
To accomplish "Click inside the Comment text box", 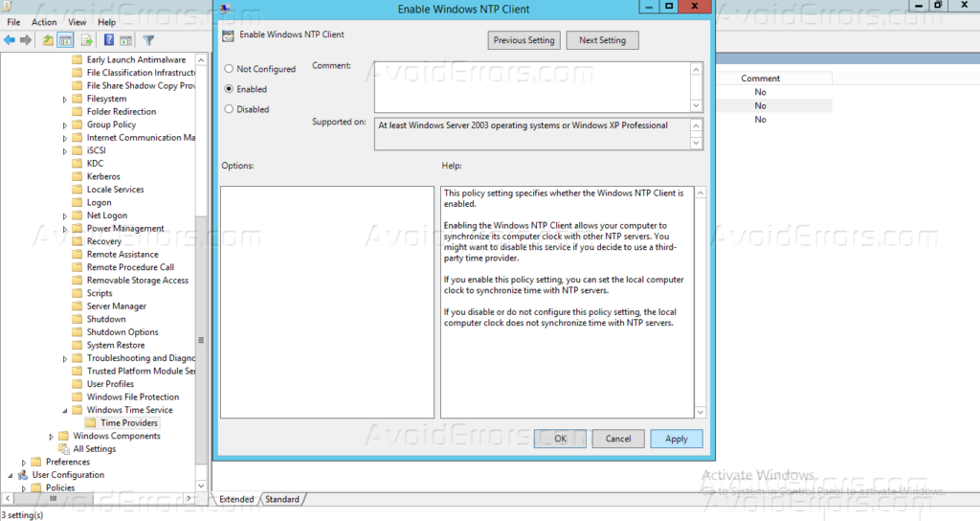I will click(x=531, y=86).
